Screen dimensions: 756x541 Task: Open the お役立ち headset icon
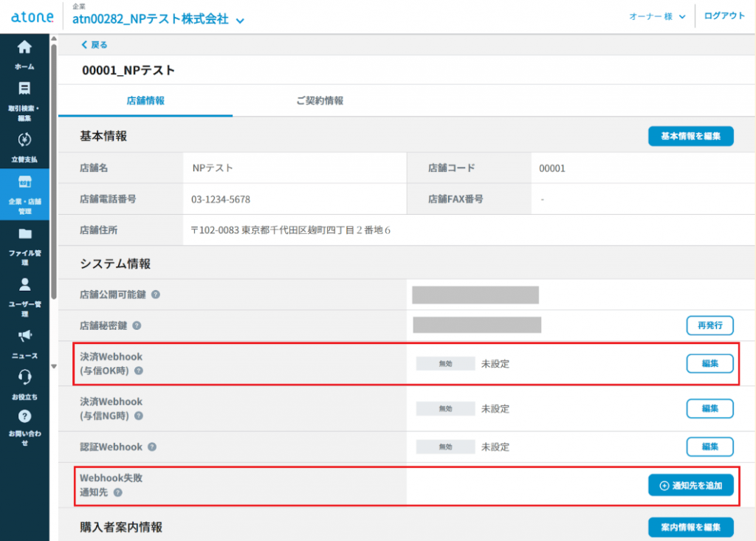pos(24,378)
